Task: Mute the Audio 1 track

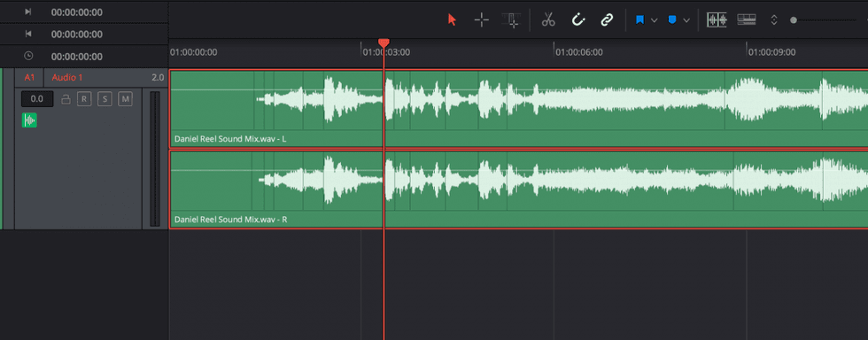Action: (126, 99)
